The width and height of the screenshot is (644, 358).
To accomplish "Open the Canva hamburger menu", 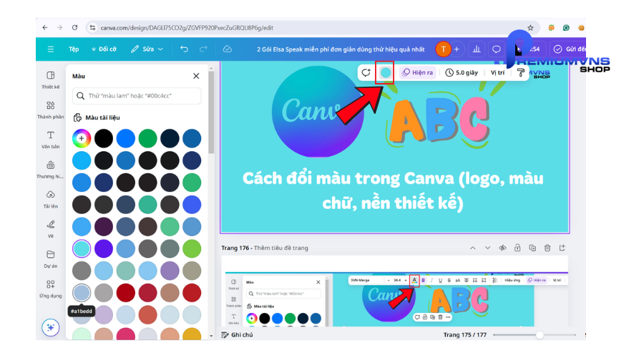I will (51, 49).
